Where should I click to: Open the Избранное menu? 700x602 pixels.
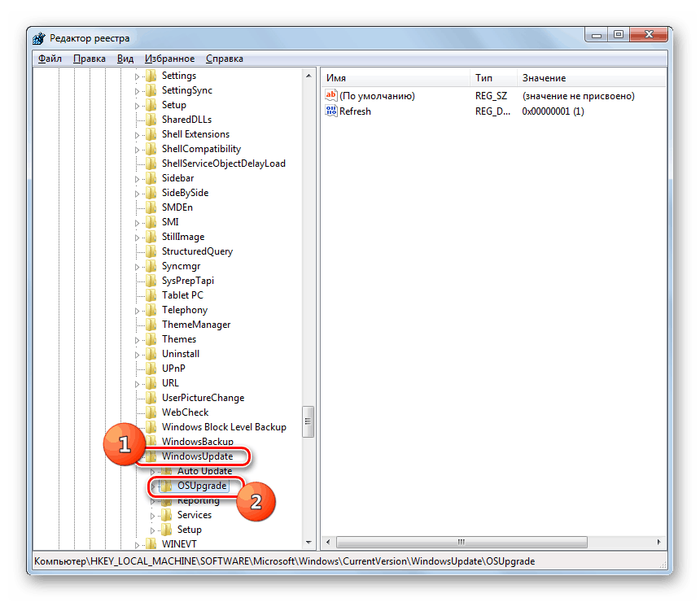[169, 59]
